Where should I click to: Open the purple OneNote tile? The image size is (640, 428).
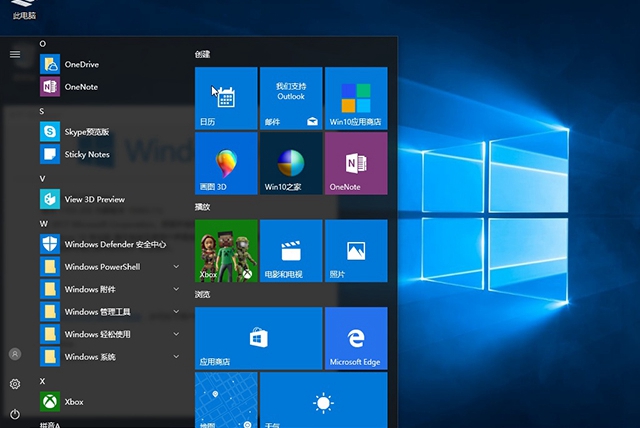(356, 163)
